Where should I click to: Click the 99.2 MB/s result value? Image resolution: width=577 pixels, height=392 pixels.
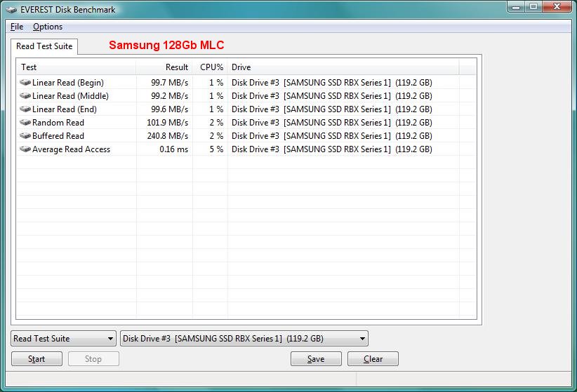coord(170,96)
